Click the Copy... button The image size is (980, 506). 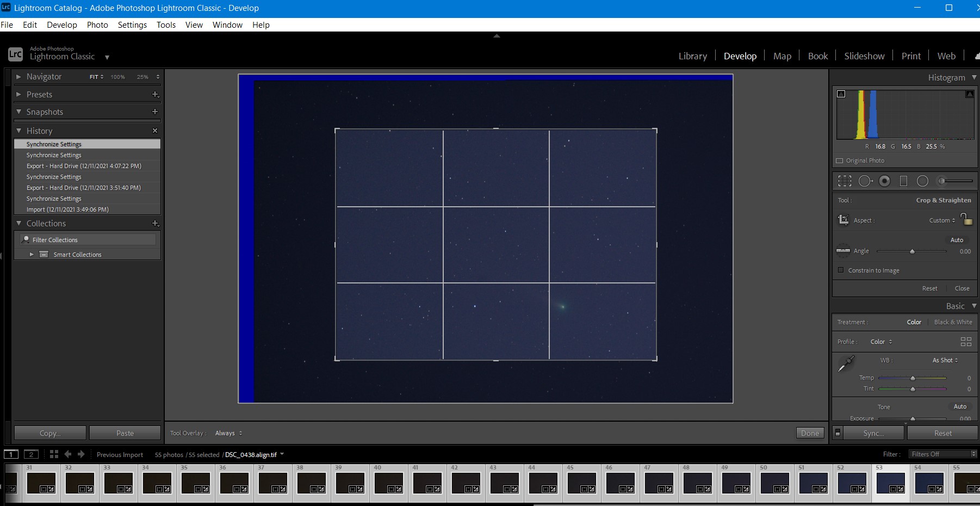(50, 433)
